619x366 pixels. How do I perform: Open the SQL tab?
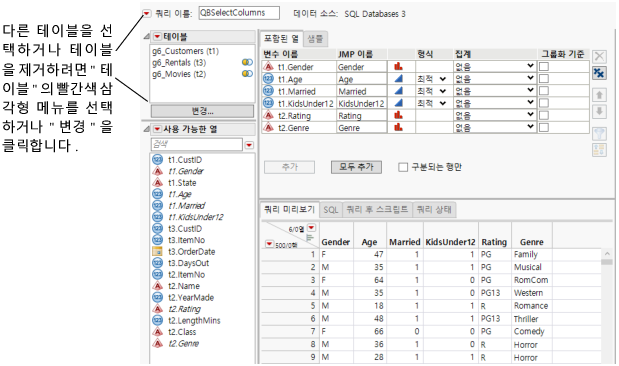[x=331, y=210]
